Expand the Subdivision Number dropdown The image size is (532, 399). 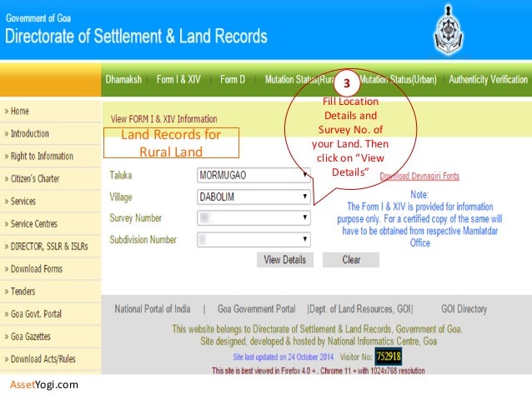253,240
